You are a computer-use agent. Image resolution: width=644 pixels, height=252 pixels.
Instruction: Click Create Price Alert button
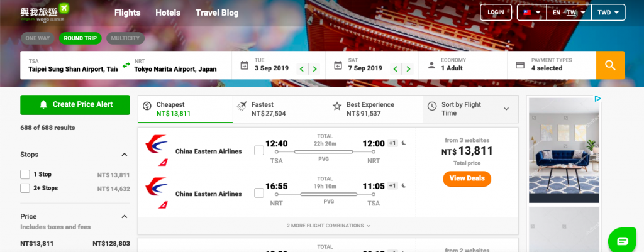point(75,105)
